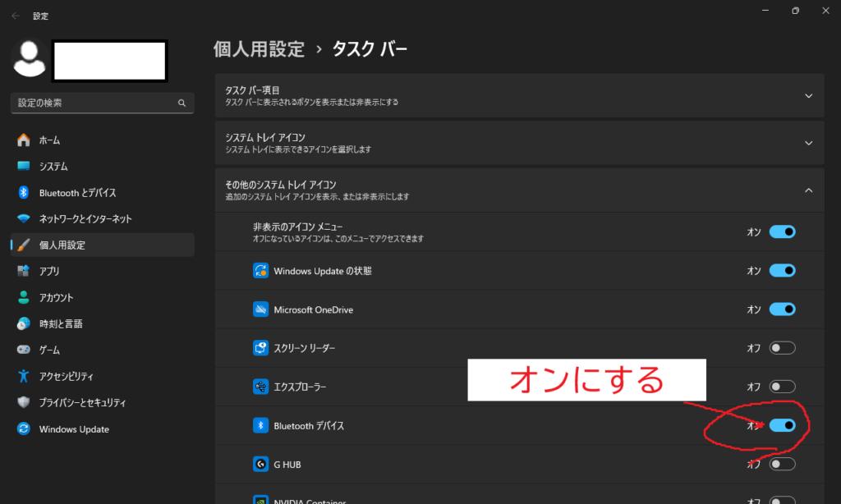Click the スクリーン リーダー icon
This screenshot has height=504, width=841.
click(261, 348)
